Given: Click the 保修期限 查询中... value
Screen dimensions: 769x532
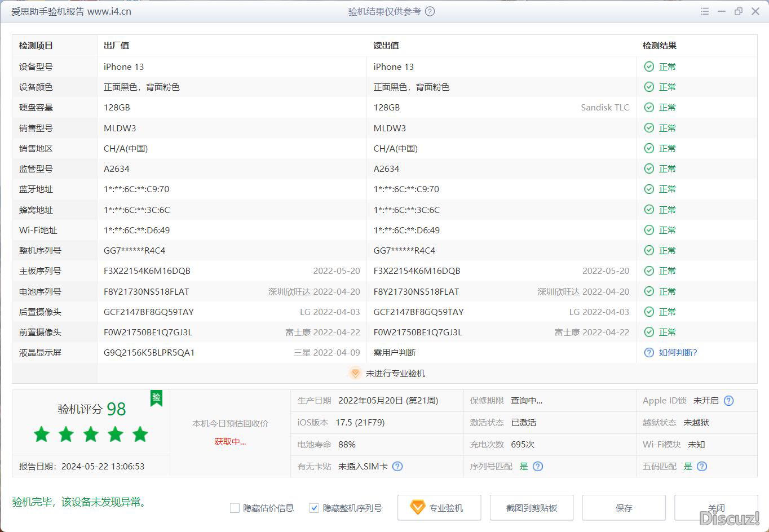Looking at the screenshot, I should [x=527, y=401].
